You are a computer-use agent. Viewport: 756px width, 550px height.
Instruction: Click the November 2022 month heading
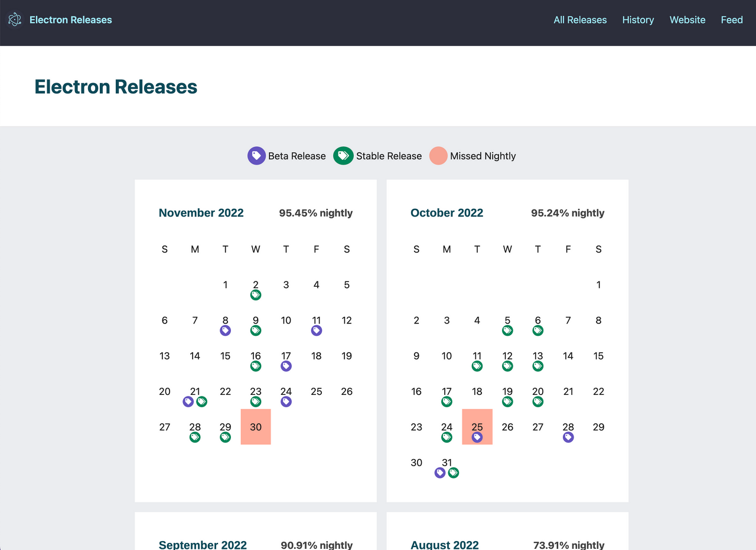click(201, 213)
